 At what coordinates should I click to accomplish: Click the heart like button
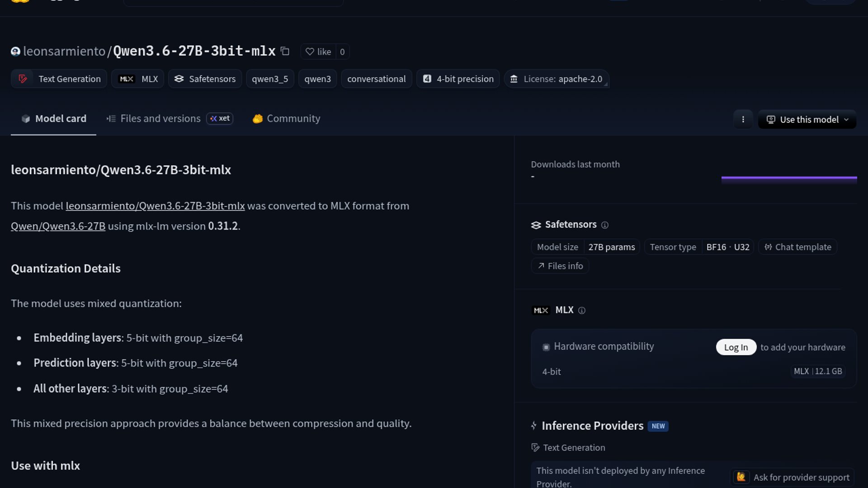318,52
